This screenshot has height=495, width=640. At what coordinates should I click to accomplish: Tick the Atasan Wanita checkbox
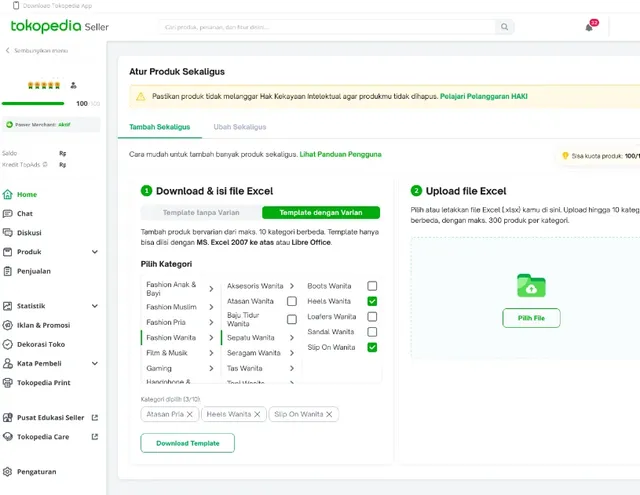(x=291, y=301)
